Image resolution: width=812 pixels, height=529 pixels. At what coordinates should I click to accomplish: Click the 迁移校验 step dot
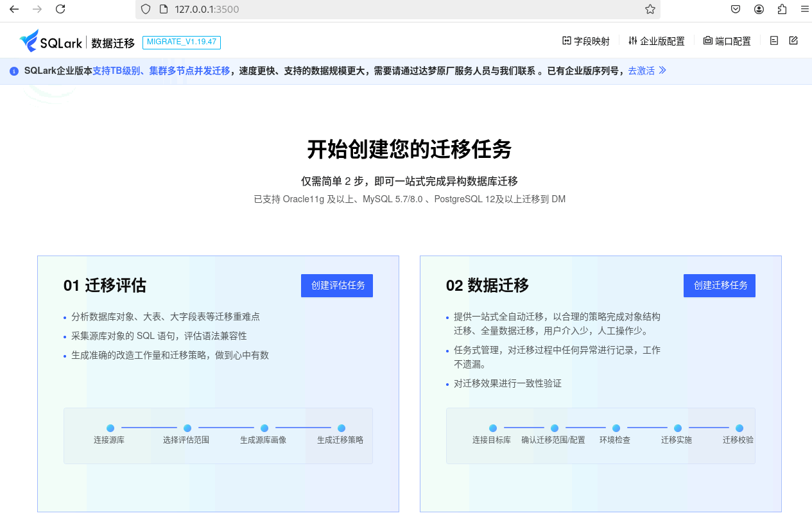click(739, 428)
